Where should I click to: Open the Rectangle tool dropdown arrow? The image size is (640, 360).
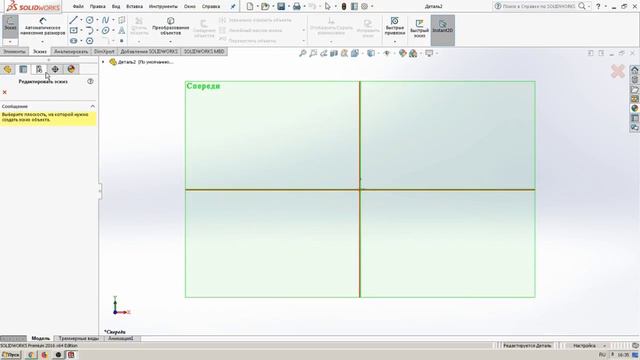coord(81,31)
